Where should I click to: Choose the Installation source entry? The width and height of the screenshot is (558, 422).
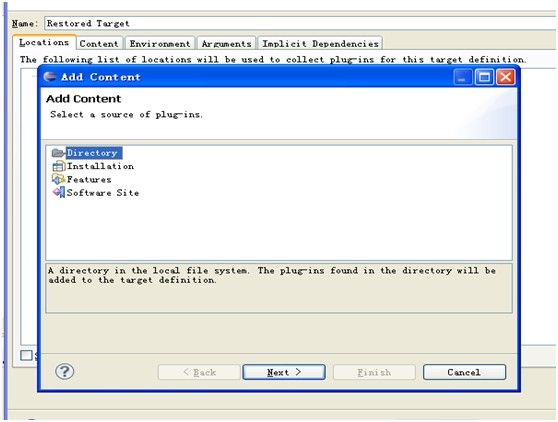pos(100,166)
